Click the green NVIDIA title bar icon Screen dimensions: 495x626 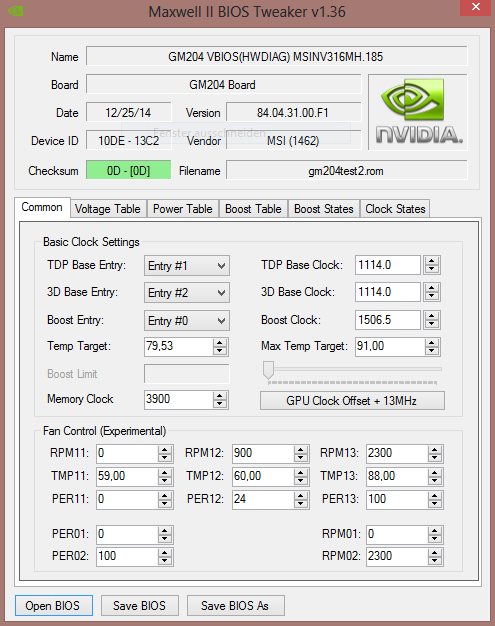[x=15, y=11]
